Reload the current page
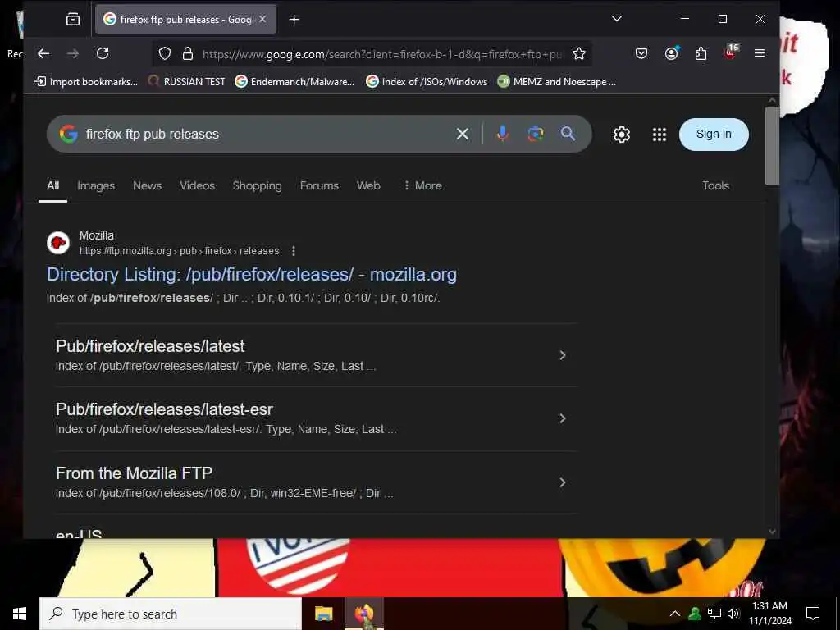Screen dimensions: 840x630 103,53
